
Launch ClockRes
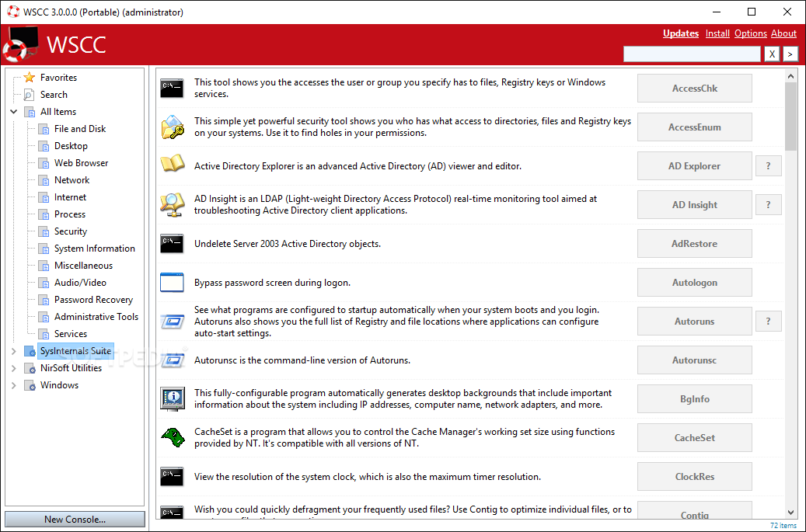pyautogui.click(x=694, y=477)
